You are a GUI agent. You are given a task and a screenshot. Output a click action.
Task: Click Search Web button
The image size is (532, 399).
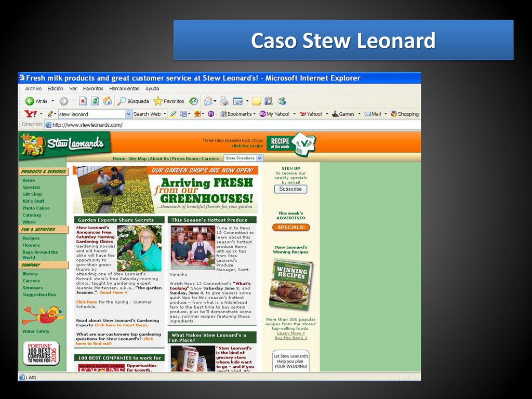click(x=147, y=114)
